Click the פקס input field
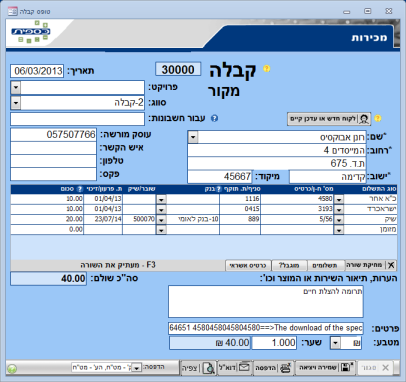The height and width of the screenshot is (382, 406). (53, 174)
